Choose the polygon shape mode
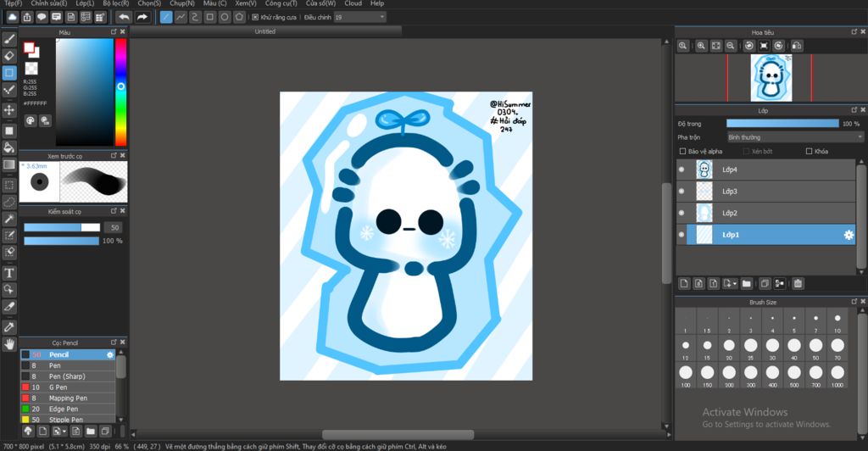 tap(239, 17)
